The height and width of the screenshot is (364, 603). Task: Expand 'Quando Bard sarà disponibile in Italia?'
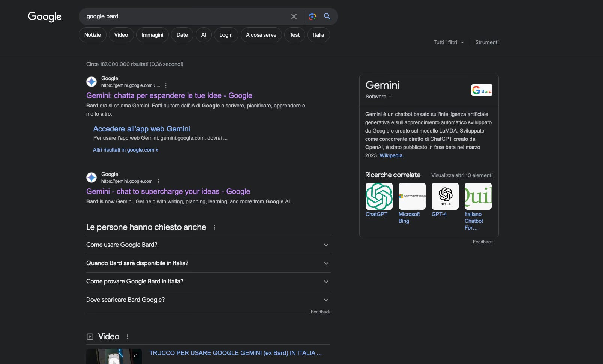[x=208, y=263]
